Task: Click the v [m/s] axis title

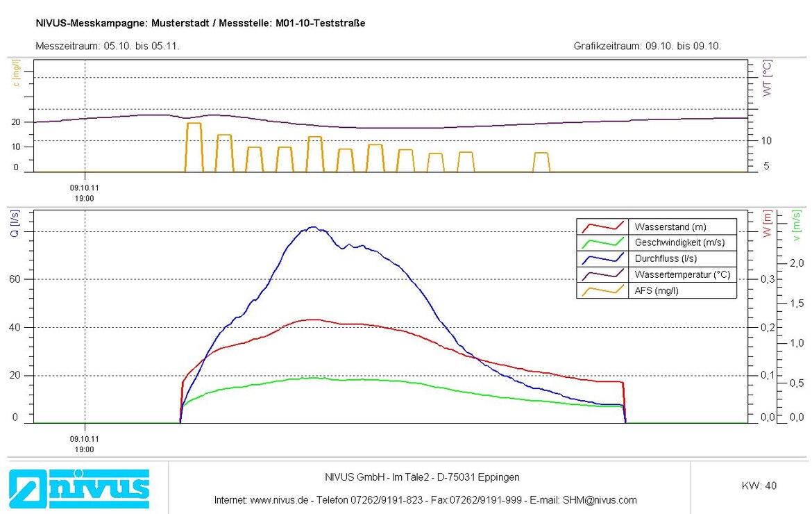Action: (x=797, y=225)
